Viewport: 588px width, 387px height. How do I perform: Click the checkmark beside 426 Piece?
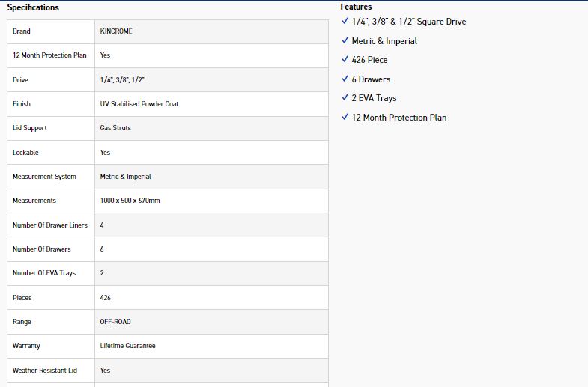[345, 59]
